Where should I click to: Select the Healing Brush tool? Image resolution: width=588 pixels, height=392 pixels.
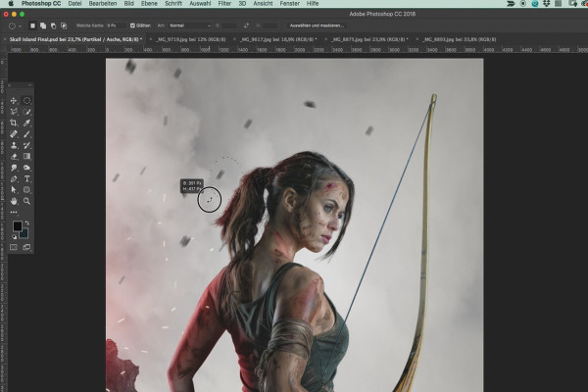pyautogui.click(x=14, y=134)
